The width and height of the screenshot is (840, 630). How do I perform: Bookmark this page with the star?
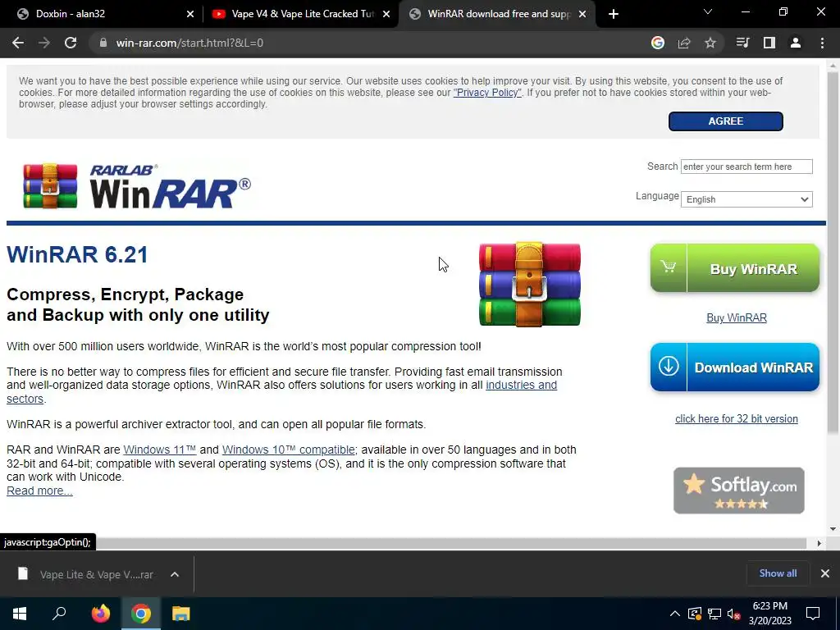click(x=710, y=43)
